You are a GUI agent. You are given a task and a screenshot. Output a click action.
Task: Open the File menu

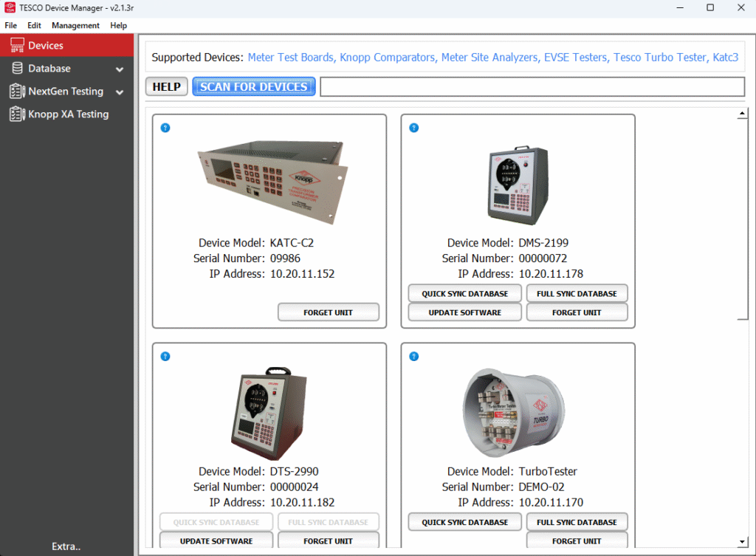pos(11,25)
